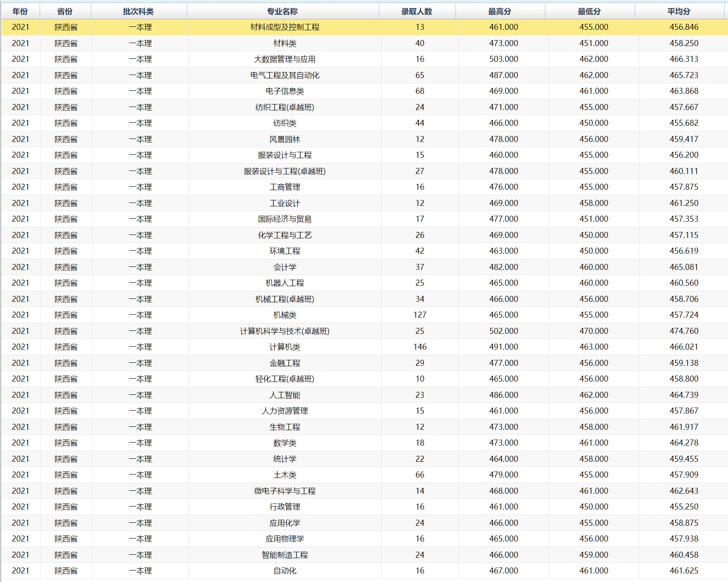Sort by the 省份 column header

coord(65,12)
